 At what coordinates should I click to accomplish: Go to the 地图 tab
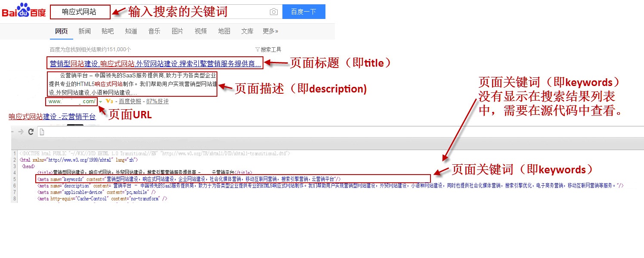pyautogui.click(x=224, y=31)
